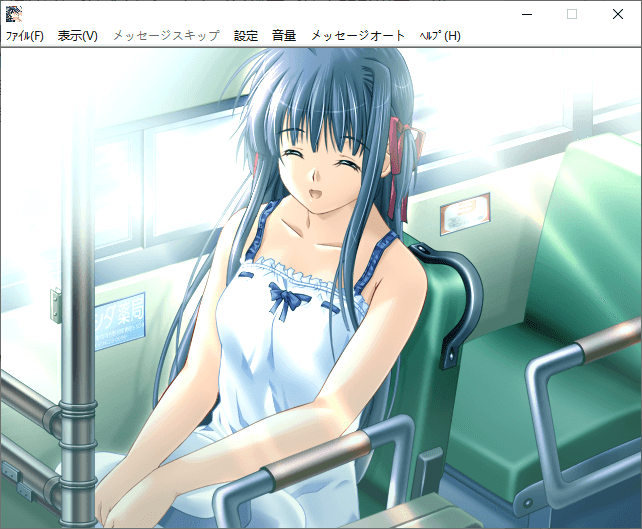642x529 pixels.
Task: Close the game window
Action: click(x=618, y=14)
